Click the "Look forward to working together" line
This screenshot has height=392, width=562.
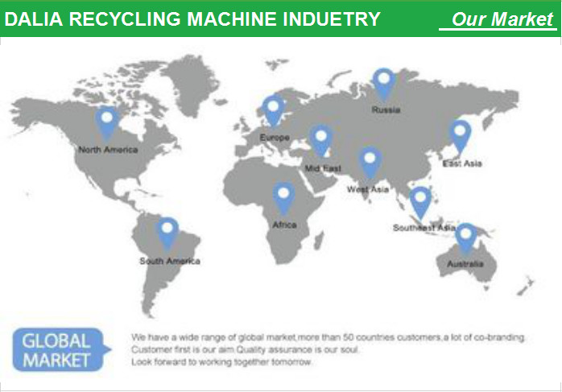pyautogui.click(x=221, y=363)
